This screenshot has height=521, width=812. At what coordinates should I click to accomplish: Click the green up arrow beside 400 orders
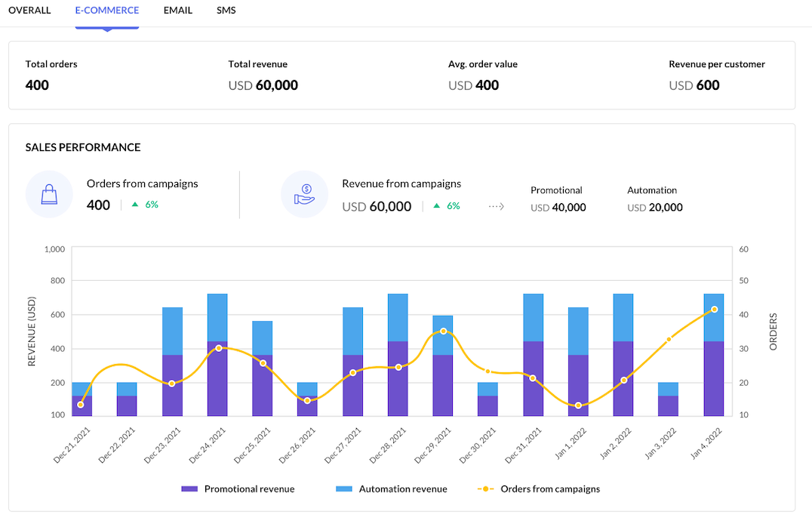coord(135,205)
